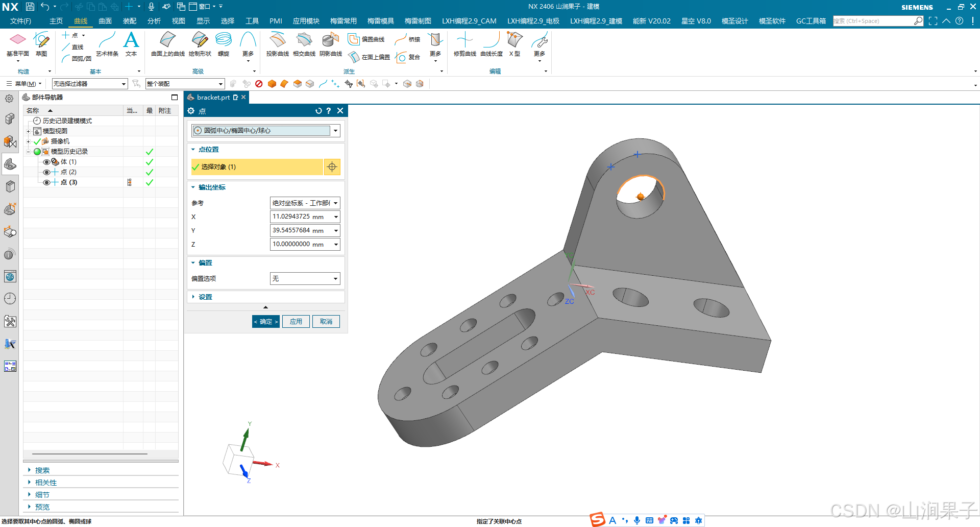Viewport: 980px width, 527px height.
Task: Click Curve Length (曲线长度) tool
Action: pyautogui.click(x=492, y=44)
